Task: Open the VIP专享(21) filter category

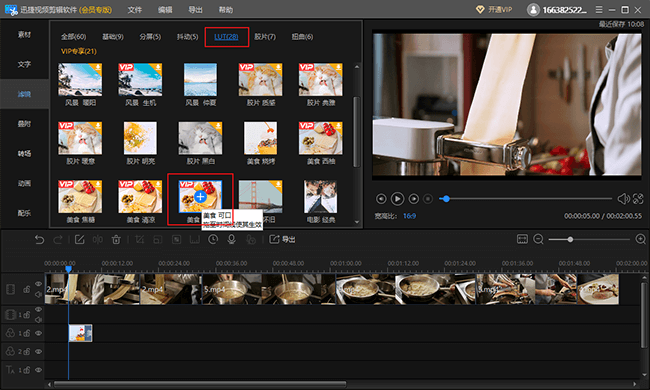Action: coord(79,51)
